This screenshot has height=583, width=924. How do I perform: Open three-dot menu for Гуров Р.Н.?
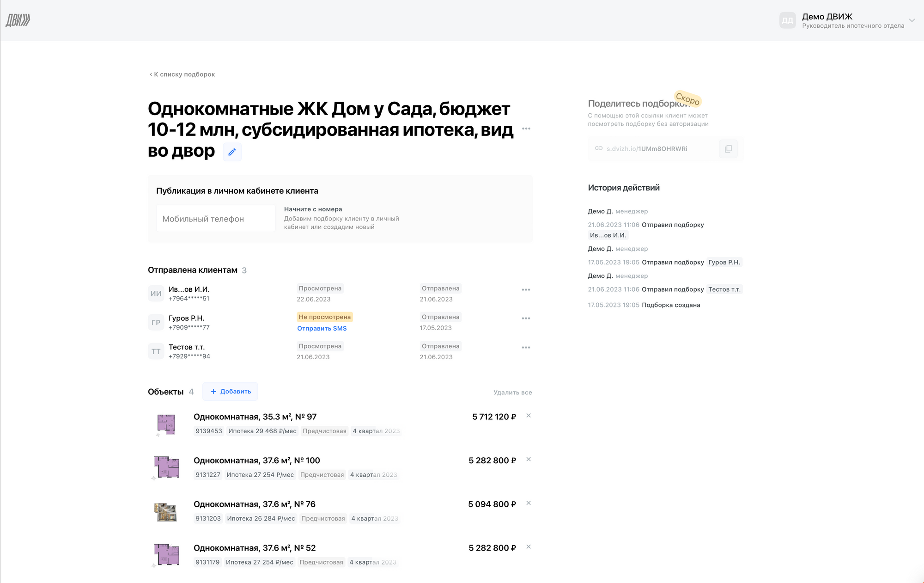coord(526,319)
